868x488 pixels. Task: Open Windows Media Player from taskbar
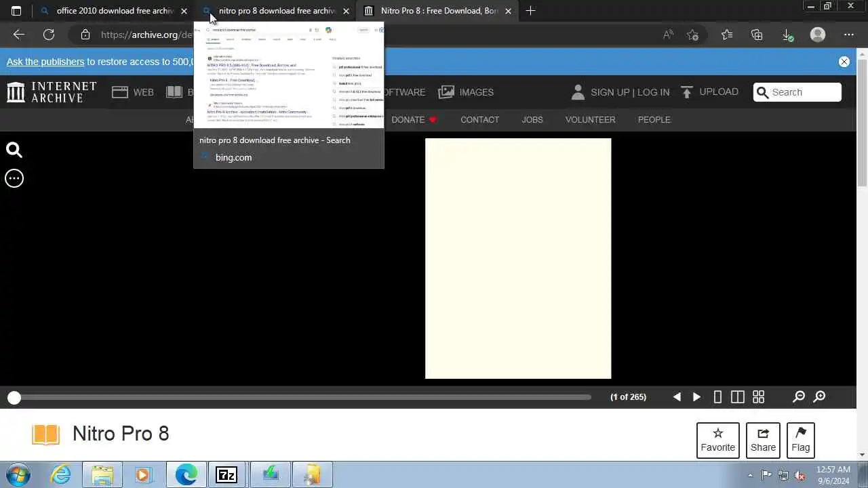click(143, 475)
